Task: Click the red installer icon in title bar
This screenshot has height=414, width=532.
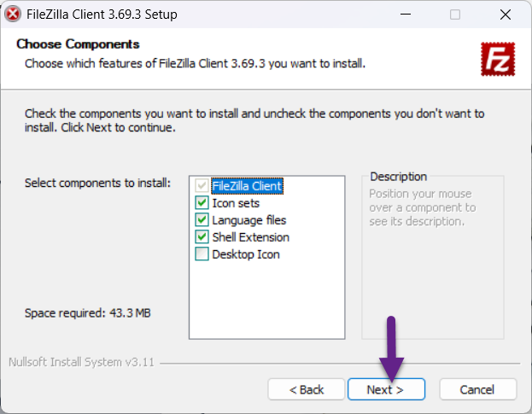Action: (13, 14)
